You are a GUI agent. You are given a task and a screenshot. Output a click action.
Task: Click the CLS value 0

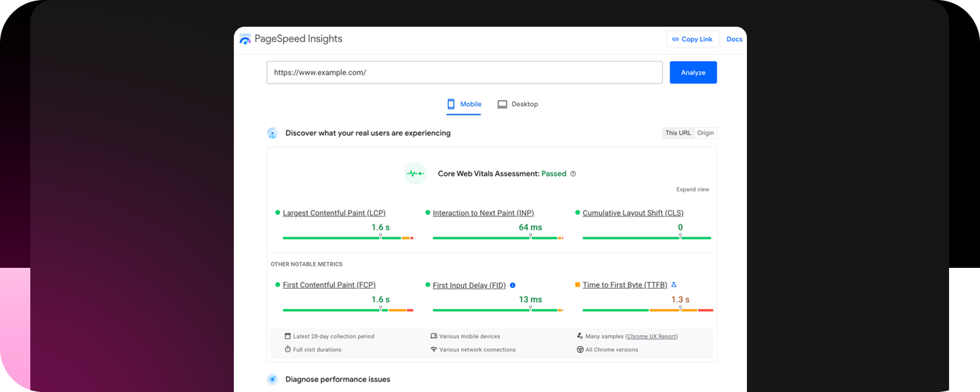tap(681, 227)
